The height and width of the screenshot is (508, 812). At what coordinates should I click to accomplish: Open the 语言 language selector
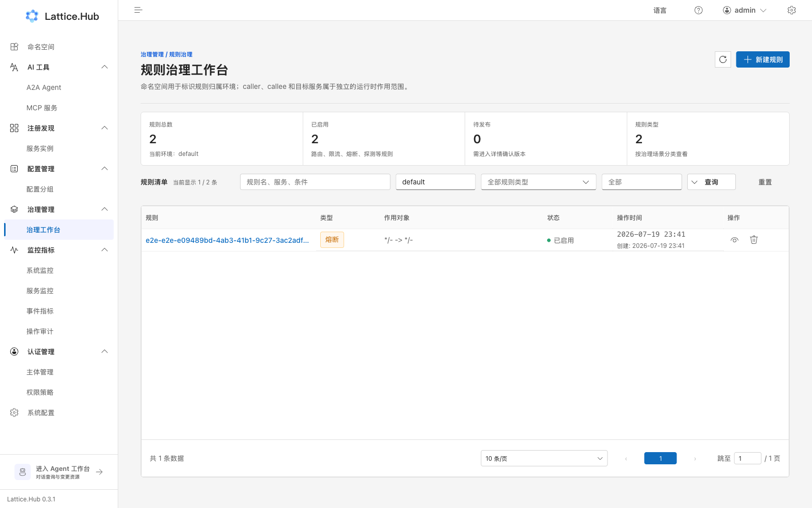coord(660,10)
